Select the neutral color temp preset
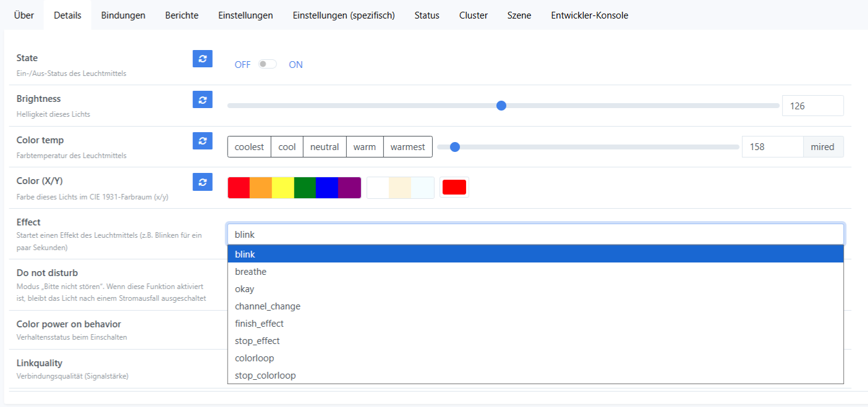This screenshot has height=407, width=868. tap(325, 147)
